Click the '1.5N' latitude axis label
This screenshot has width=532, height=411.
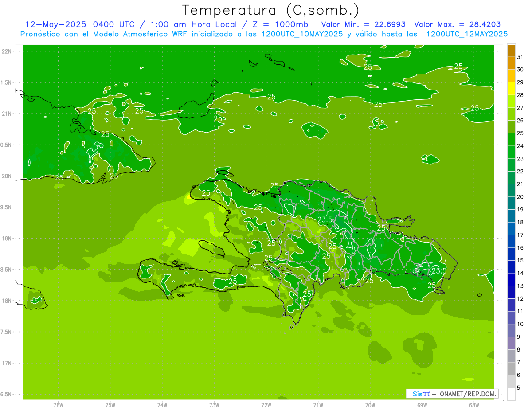click(6, 82)
